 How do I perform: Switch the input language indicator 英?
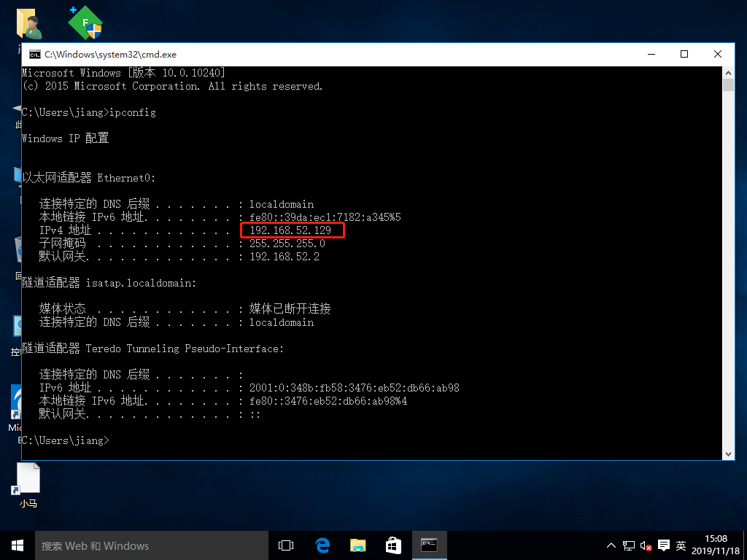coord(681,545)
